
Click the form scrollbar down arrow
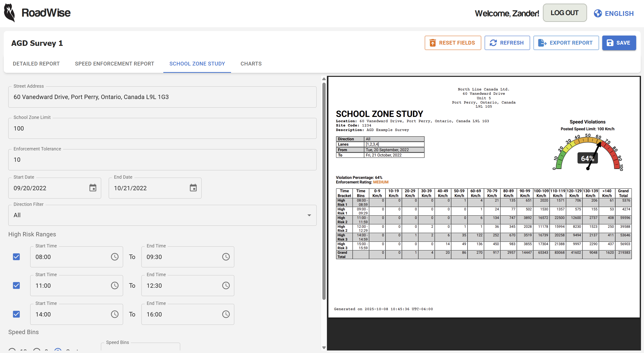324,348
